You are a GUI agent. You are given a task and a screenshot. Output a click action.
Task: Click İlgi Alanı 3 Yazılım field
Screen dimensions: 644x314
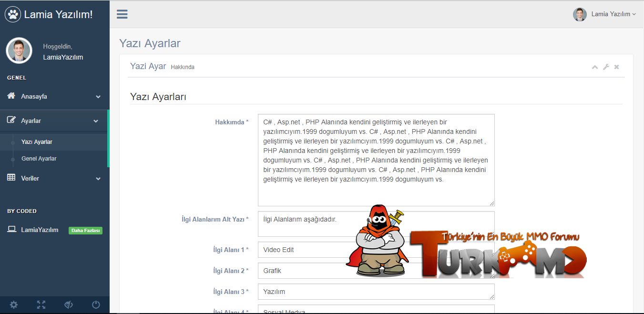pyautogui.click(x=376, y=292)
